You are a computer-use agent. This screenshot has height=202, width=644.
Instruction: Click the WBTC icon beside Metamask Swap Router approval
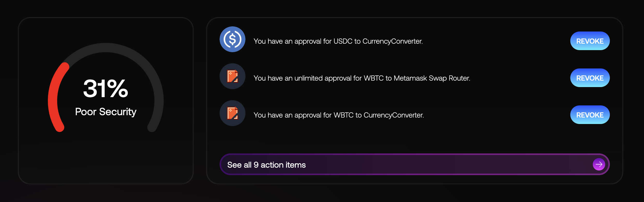point(232,76)
